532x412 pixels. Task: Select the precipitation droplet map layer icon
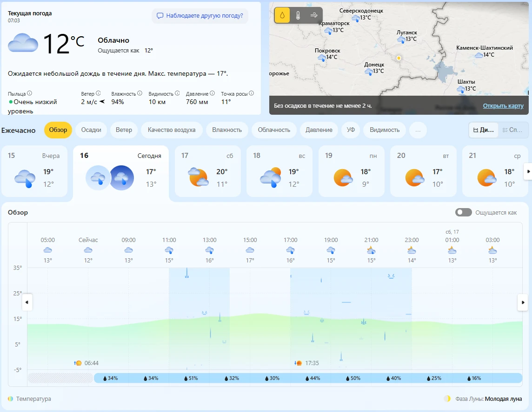[x=282, y=15]
